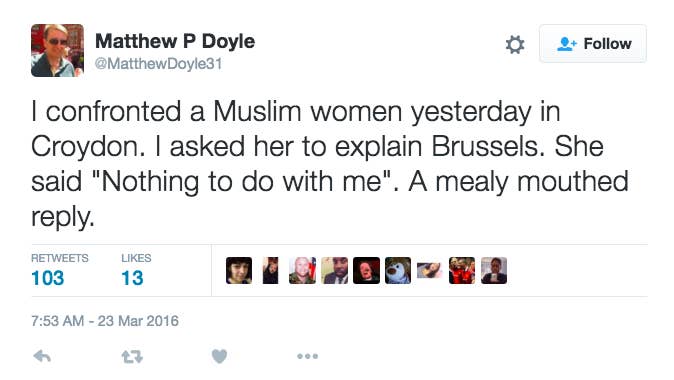Open the second narrow avatar thumbnail

(x=270, y=270)
